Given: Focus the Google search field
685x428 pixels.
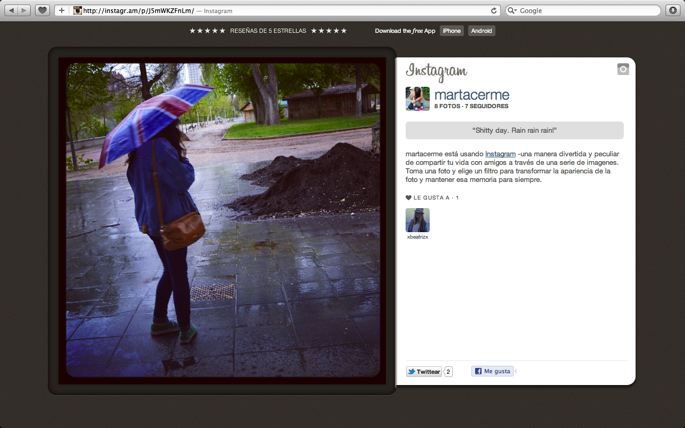Looking at the screenshot, I should [x=583, y=10].
